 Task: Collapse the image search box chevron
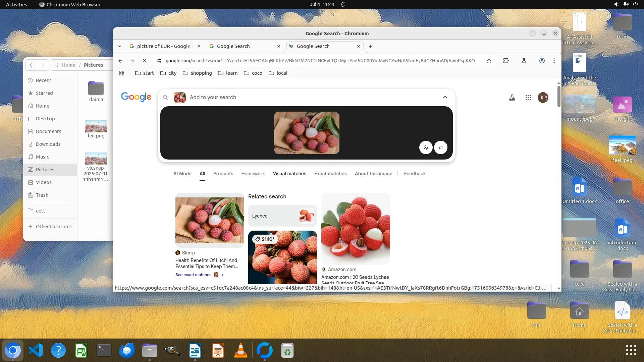[445, 97]
